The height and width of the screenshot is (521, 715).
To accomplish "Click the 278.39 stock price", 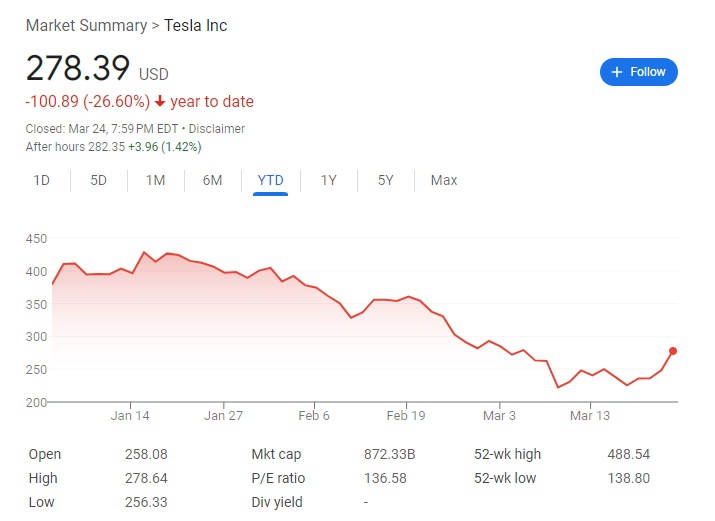I will (77, 68).
